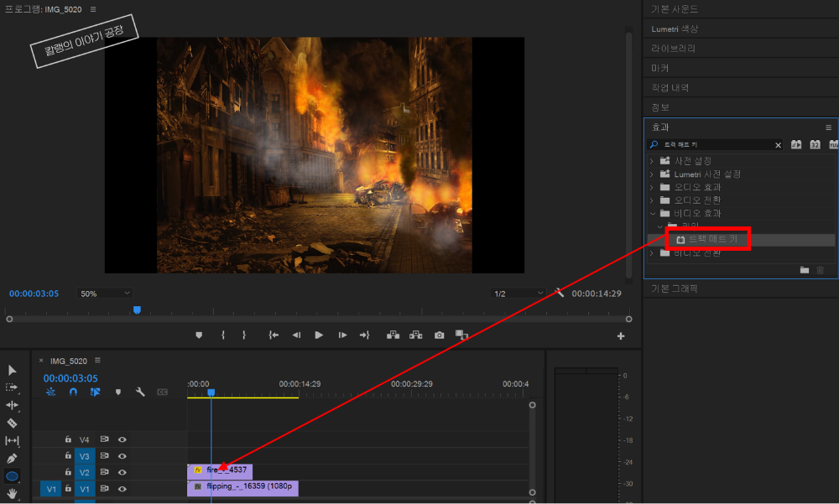Viewport: 839px width, 504px height.
Task: Toggle nest sequence insert mode
Action: (51, 392)
